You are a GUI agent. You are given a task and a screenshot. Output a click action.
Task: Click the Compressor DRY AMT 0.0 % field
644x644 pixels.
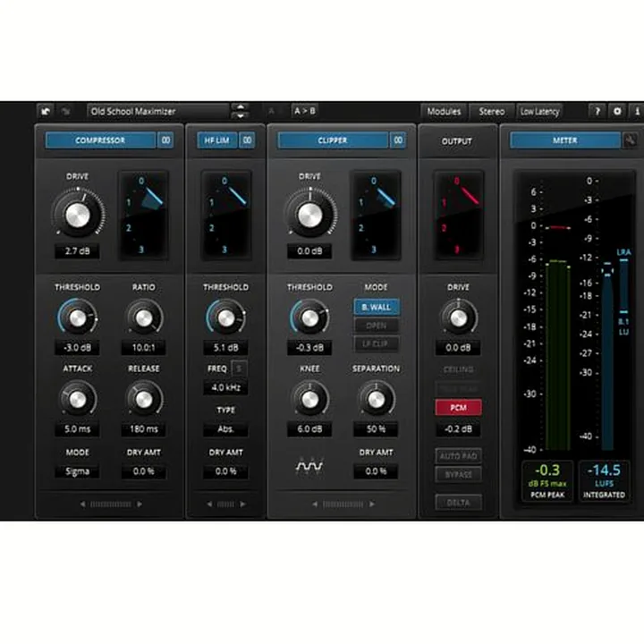(144, 471)
